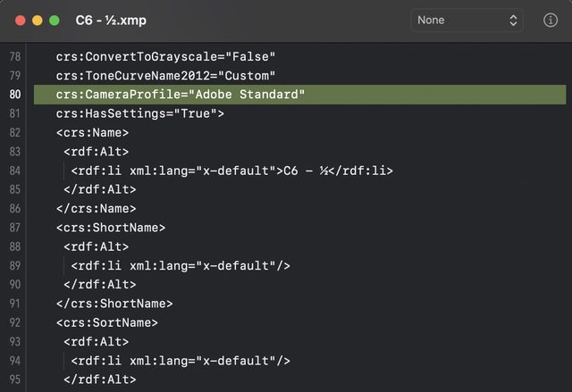Click the closing </crs:ShortName> tag
The height and width of the screenshot is (392, 572).
point(114,304)
